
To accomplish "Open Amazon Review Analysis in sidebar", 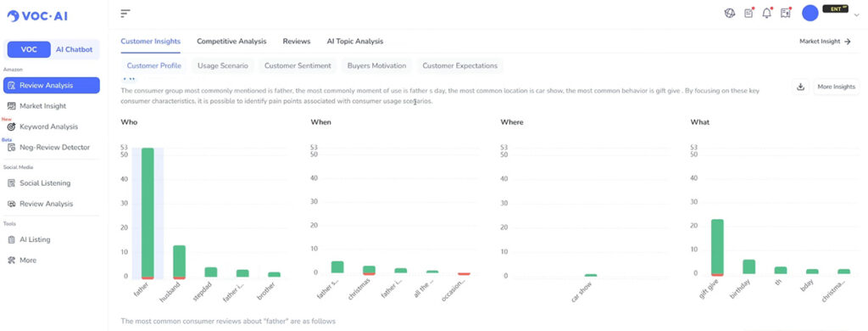I will click(x=52, y=86).
